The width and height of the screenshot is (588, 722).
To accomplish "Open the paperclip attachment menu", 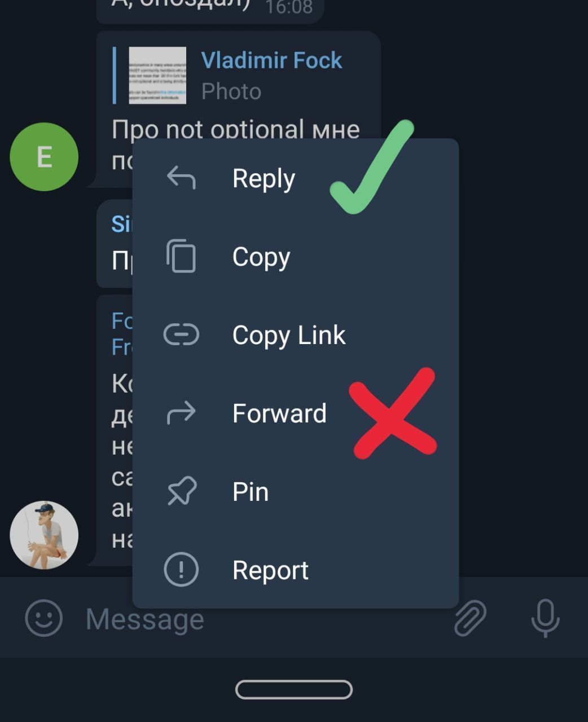I will click(470, 618).
